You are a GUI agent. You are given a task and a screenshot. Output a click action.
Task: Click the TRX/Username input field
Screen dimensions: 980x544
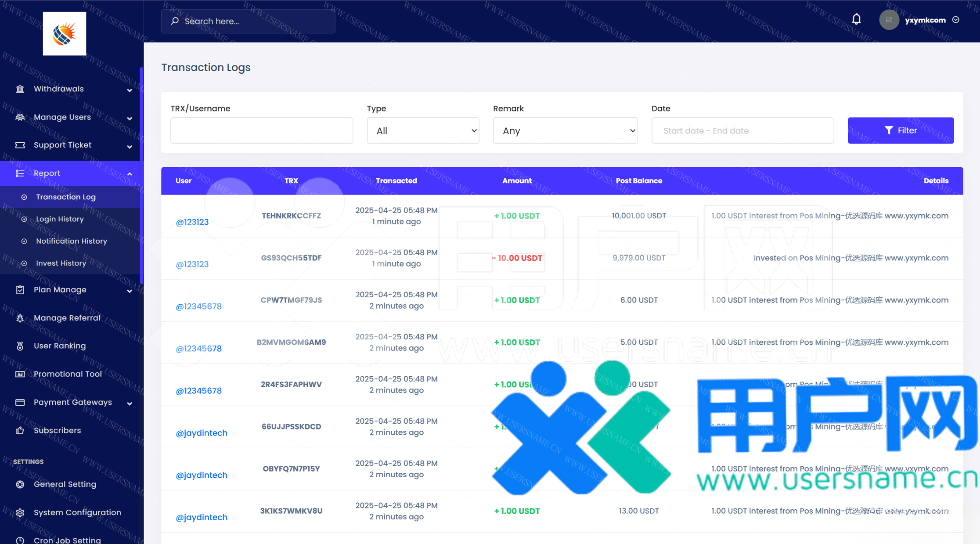(x=261, y=130)
